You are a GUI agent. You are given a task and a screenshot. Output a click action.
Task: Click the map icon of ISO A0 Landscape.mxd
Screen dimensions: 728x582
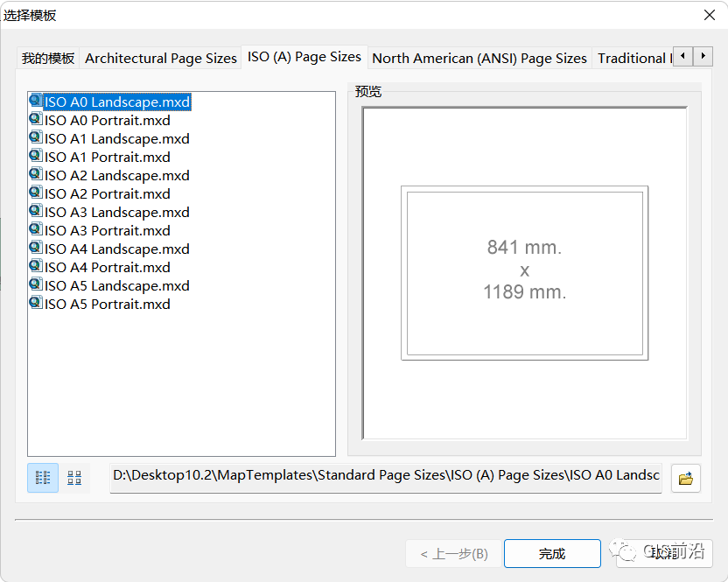click(36, 101)
